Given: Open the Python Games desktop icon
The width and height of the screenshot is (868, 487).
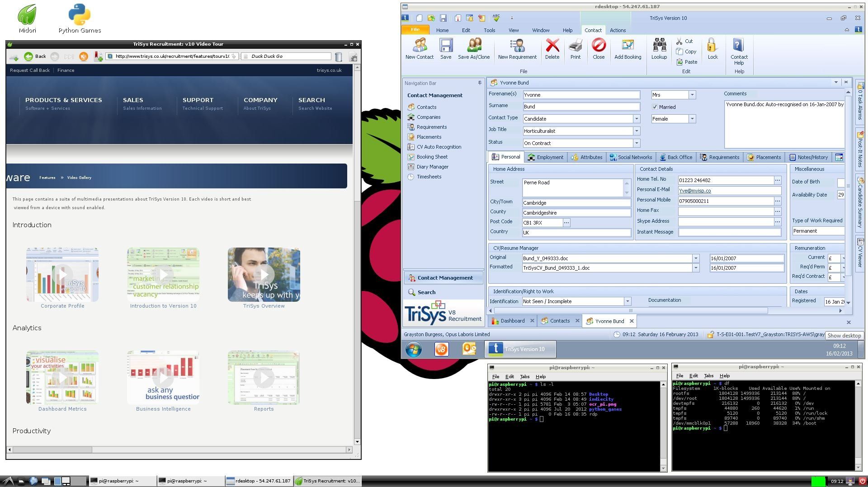Looking at the screenshot, I should pyautogui.click(x=80, y=19).
